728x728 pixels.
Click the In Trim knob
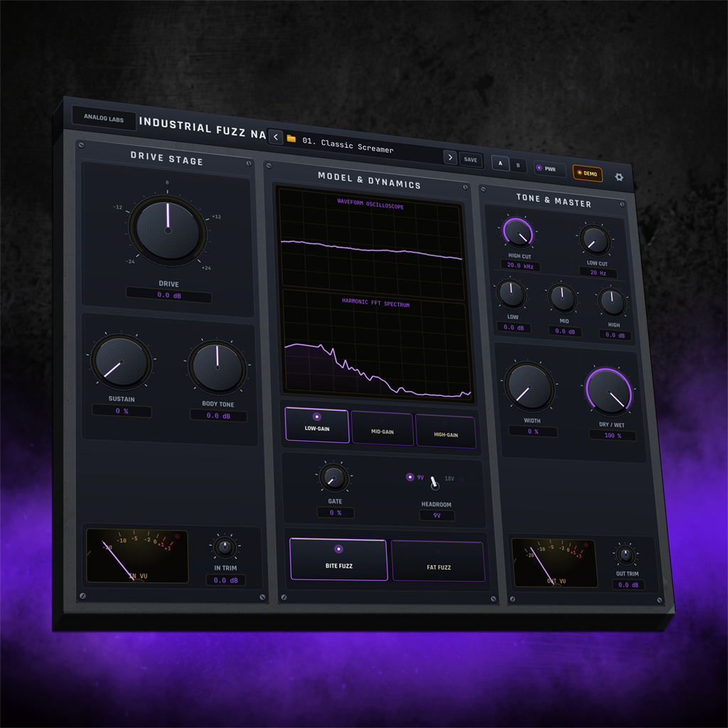click(225, 547)
